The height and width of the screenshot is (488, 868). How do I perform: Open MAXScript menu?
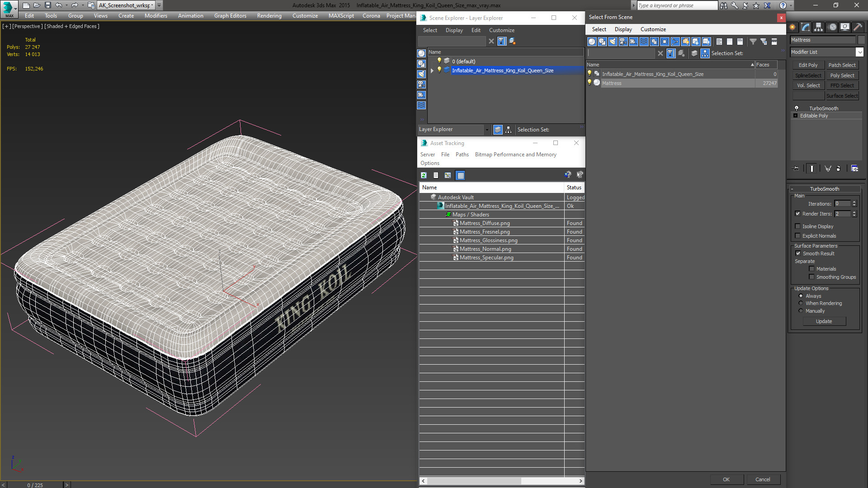point(341,16)
